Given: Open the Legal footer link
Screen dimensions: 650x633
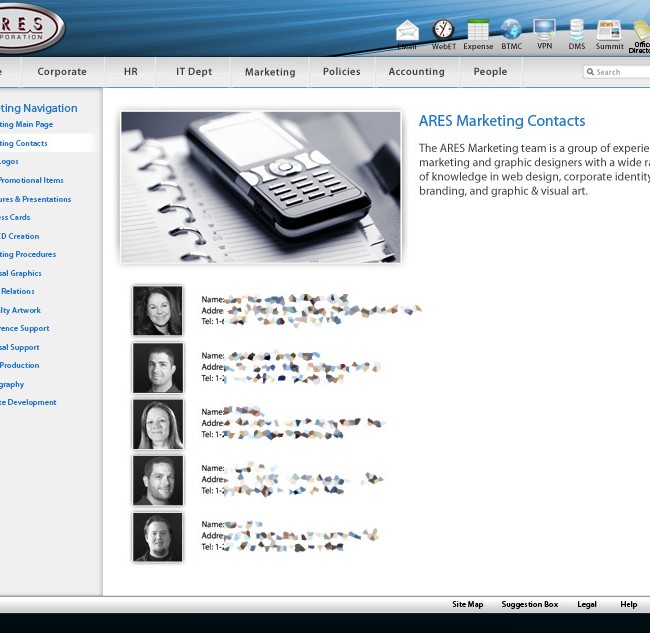Looking at the screenshot, I should 587,604.
